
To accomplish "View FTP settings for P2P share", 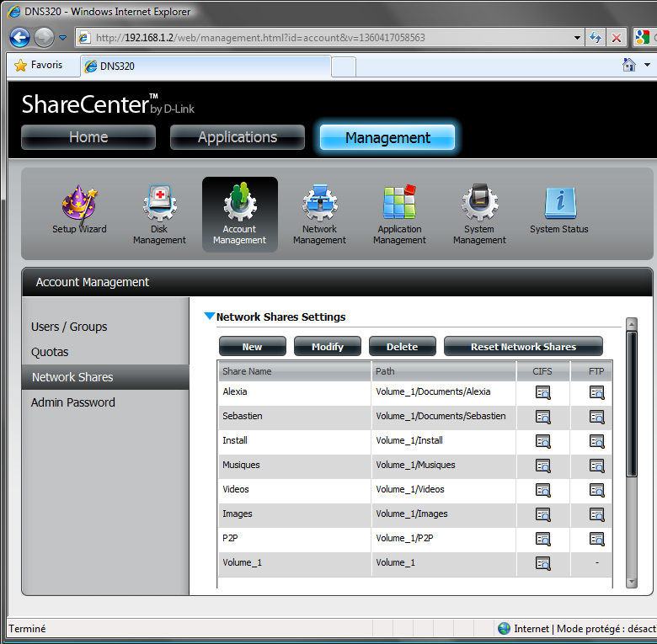I will point(596,539).
